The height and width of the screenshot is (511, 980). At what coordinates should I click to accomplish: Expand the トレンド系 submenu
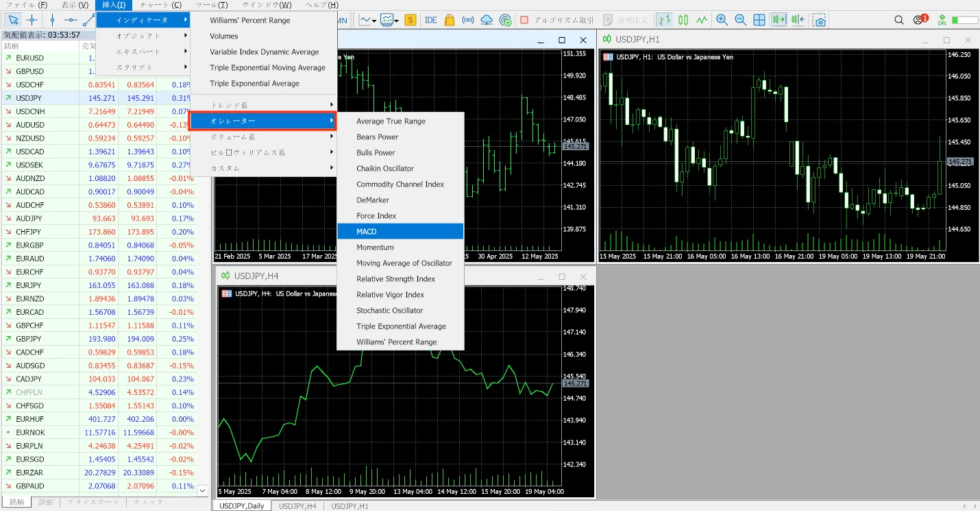point(263,105)
